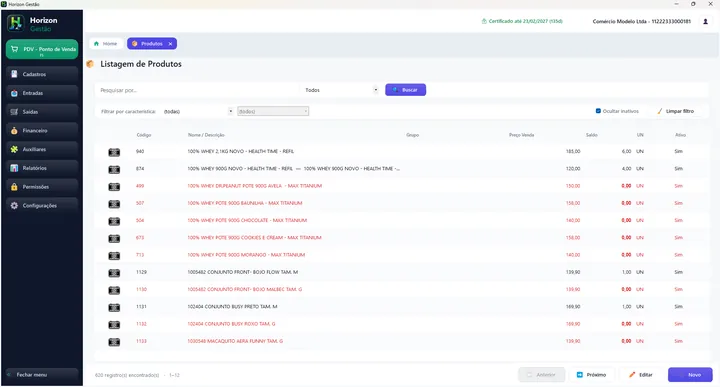This screenshot has width=720, height=387.
Task: Sort by the Grupo column header
Action: tap(412, 135)
